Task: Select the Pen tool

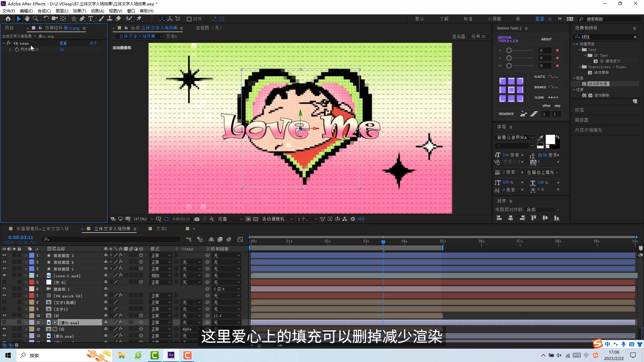Action: pos(82,19)
